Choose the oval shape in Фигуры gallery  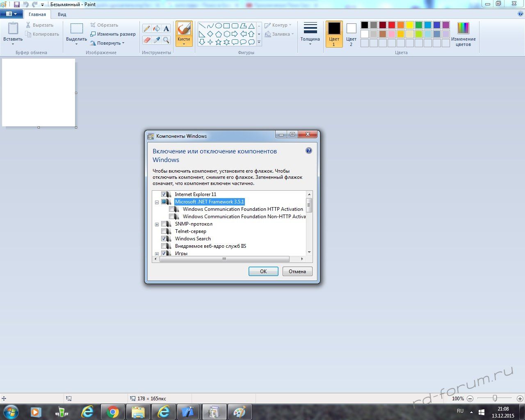pos(218,26)
